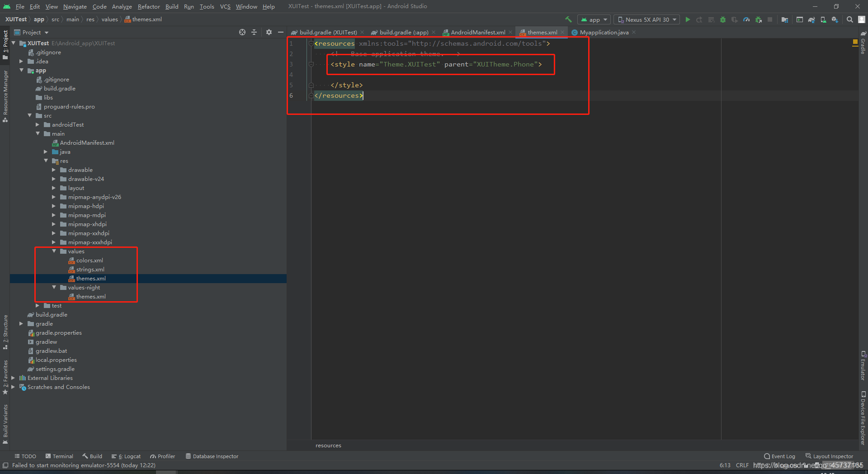Collapse the values folder
Viewport: 868px width, 474px height.
(54, 251)
